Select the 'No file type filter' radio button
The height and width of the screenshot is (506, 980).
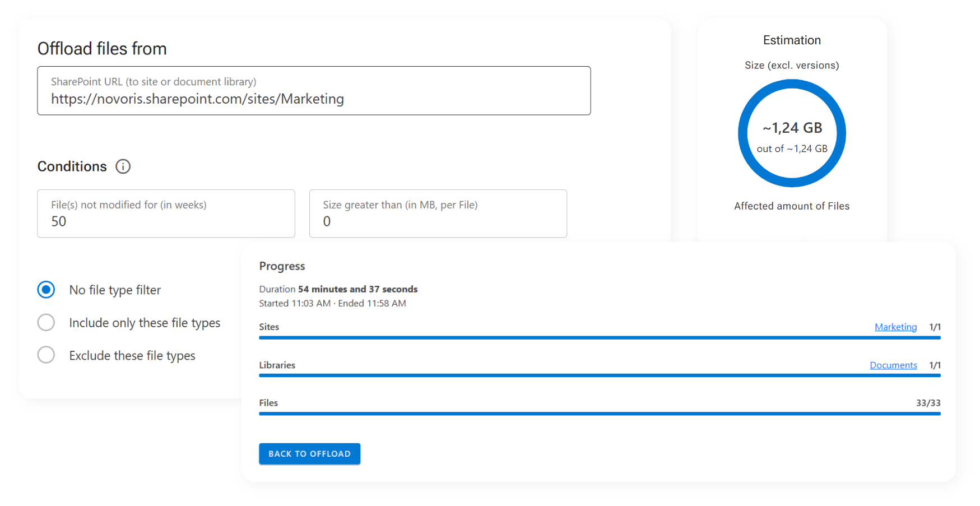46,290
